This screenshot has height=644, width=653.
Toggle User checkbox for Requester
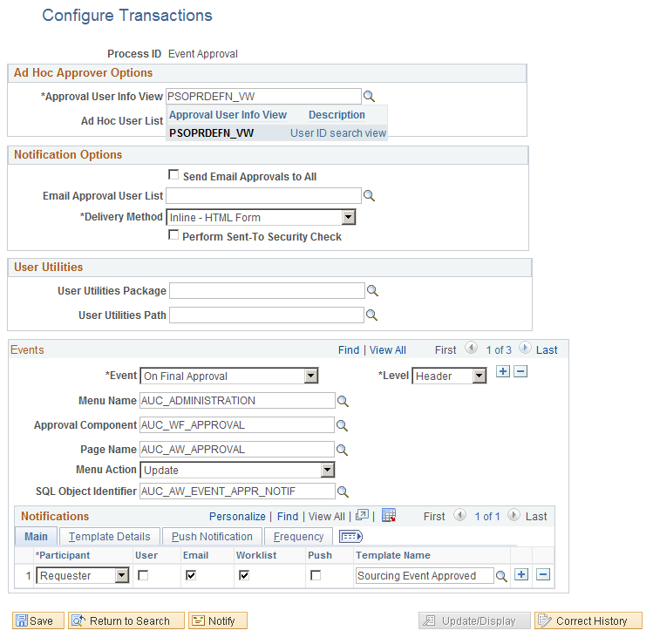pyautogui.click(x=143, y=576)
